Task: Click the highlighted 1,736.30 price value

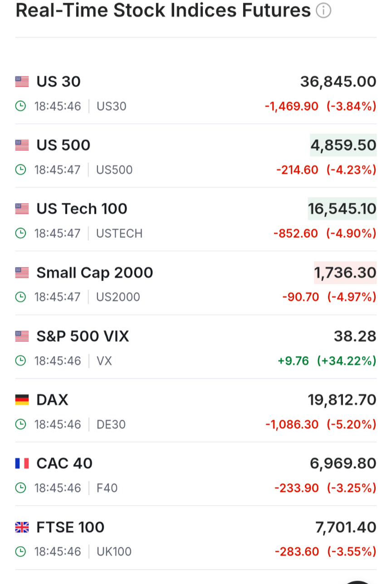Action: (x=345, y=272)
